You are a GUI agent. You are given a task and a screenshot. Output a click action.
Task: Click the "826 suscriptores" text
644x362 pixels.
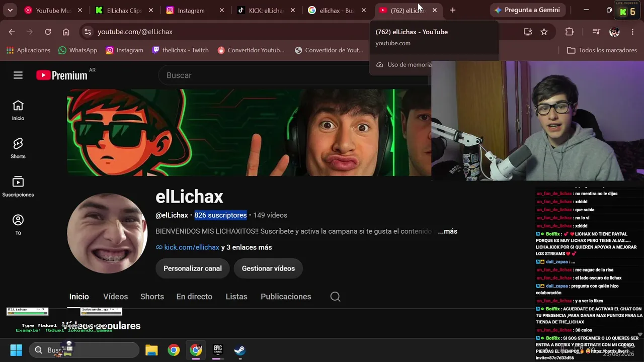pos(220,215)
